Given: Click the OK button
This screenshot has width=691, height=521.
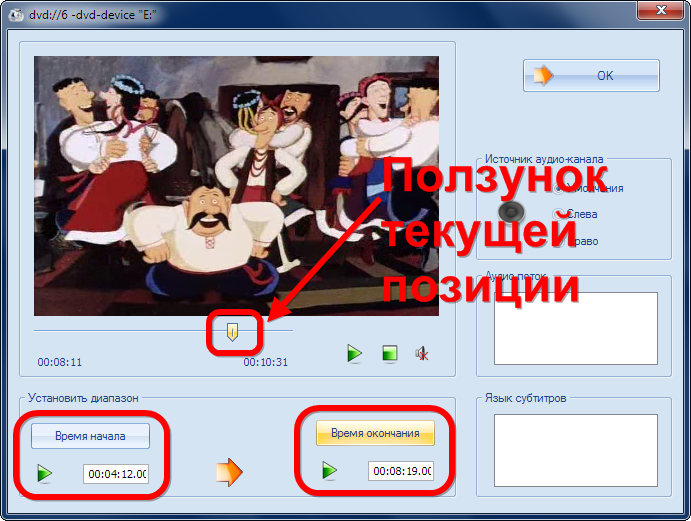Looking at the screenshot, I should (x=591, y=75).
